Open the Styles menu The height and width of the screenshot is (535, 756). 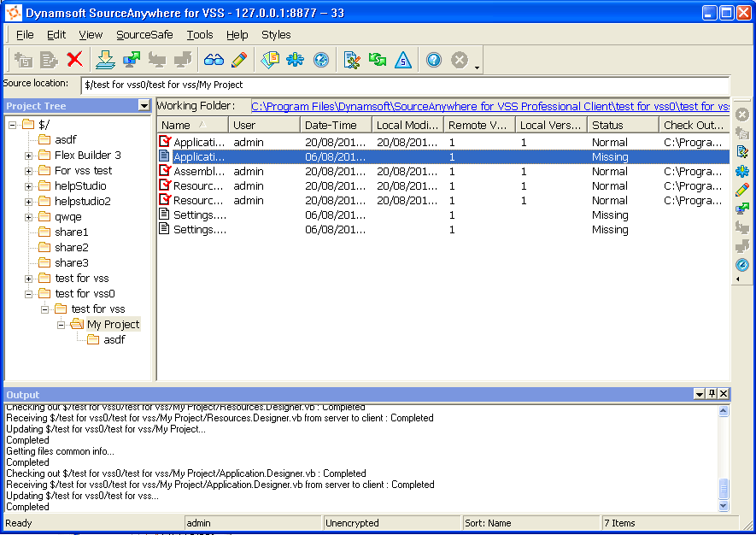276,35
